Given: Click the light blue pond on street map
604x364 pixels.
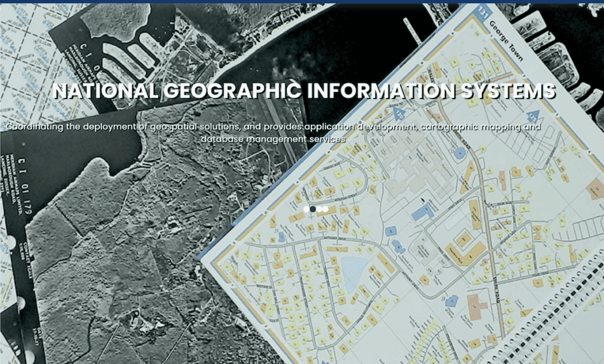Looking at the screenshot, I should (353, 266).
